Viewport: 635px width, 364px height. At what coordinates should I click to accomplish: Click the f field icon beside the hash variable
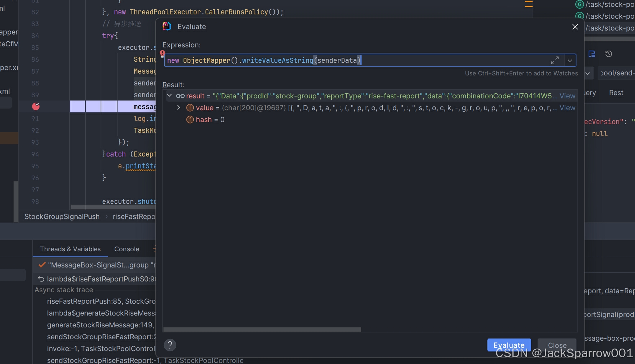click(190, 120)
